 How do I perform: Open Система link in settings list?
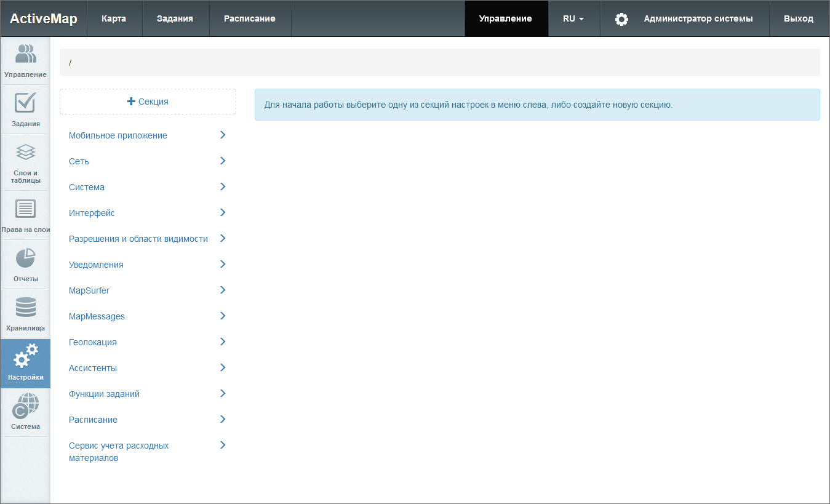[87, 187]
